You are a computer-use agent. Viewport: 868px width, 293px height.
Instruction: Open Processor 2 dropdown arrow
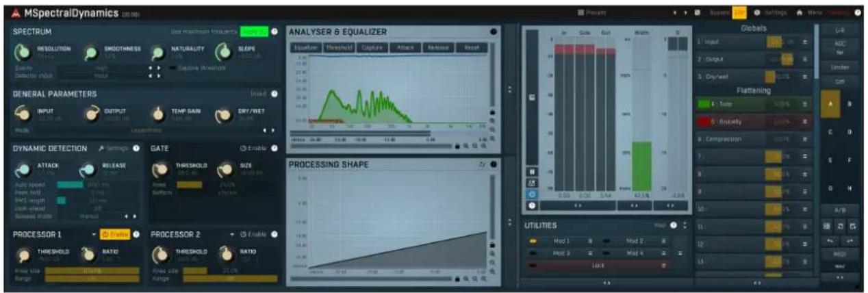coord(233,234)
